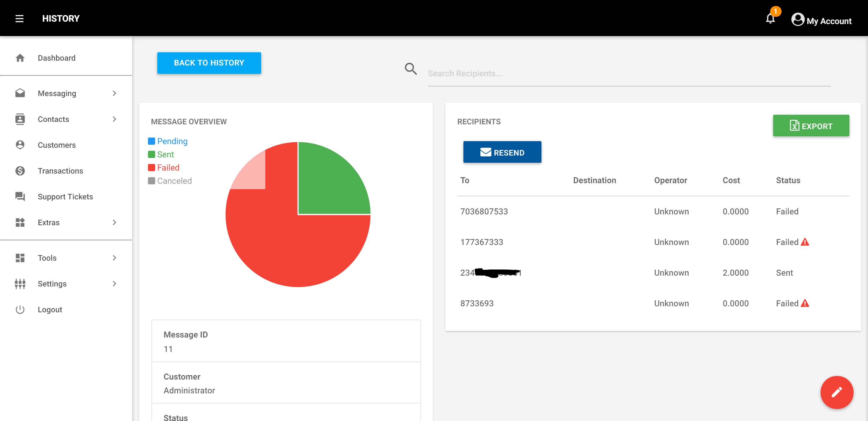The width and height of the screenshot is (868, 421).
Task: Click the red pencil compose button
Action: point(837,392)
